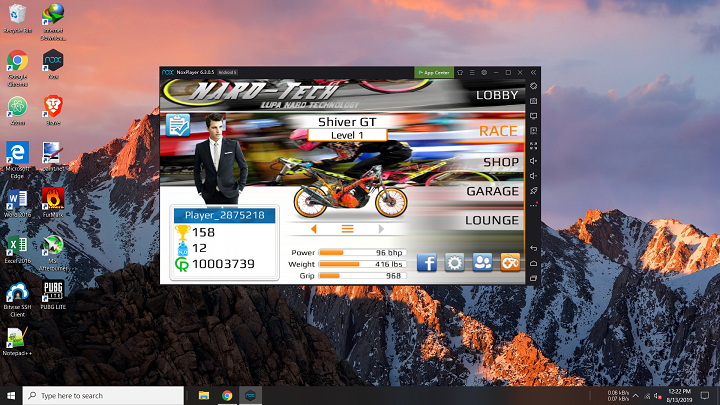Click Nox add APK icon
The height and width of the screenshot is (405, 720).
tap(533, 131)
